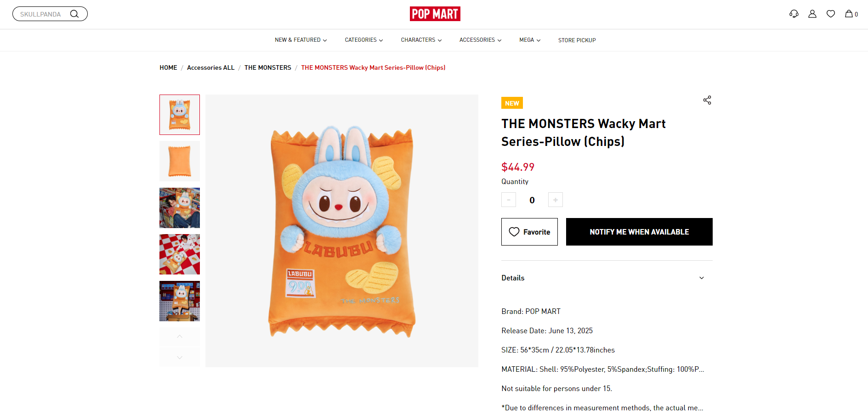Viewport: 868px width, 414px height.
Task: Decrease quantity with minus button
Action: click(509, 200)
